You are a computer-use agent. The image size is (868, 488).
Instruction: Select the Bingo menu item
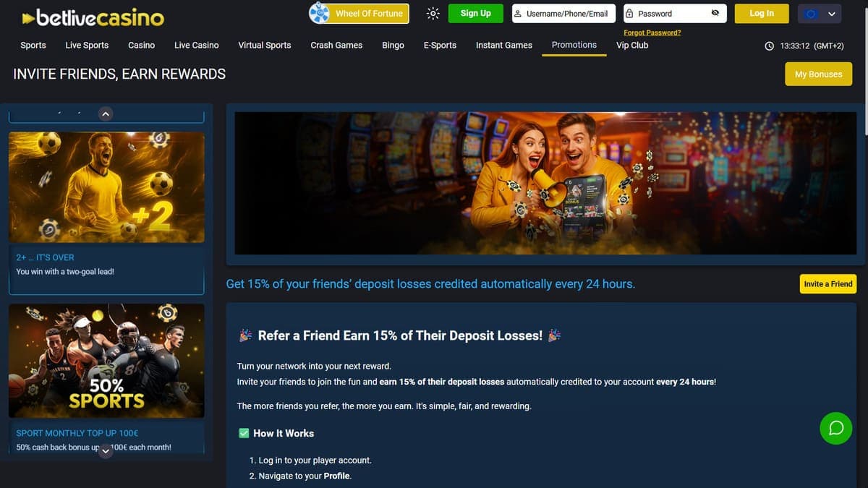tap(393, 45)
